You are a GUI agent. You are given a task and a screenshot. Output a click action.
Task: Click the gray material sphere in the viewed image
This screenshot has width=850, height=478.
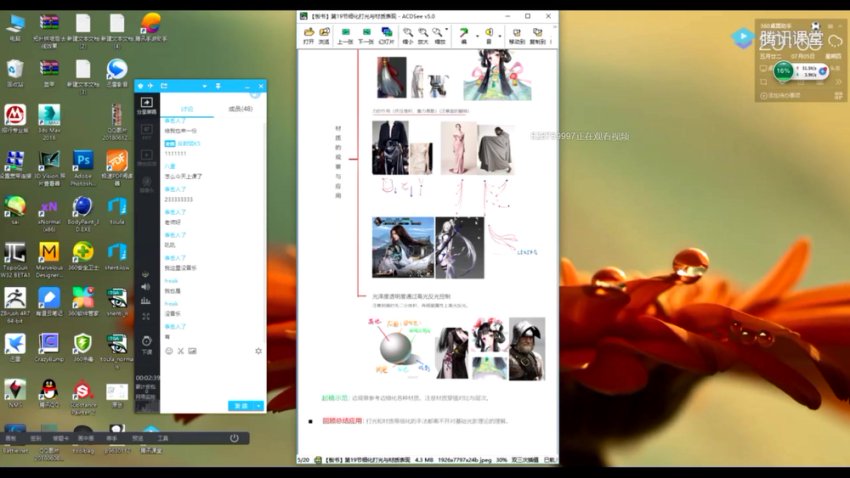point(396,349)
